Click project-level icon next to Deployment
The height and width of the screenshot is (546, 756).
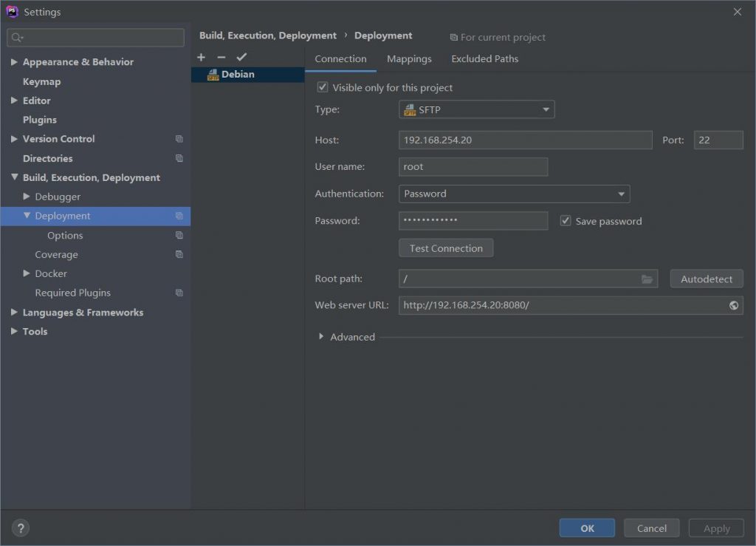(179, 216)
